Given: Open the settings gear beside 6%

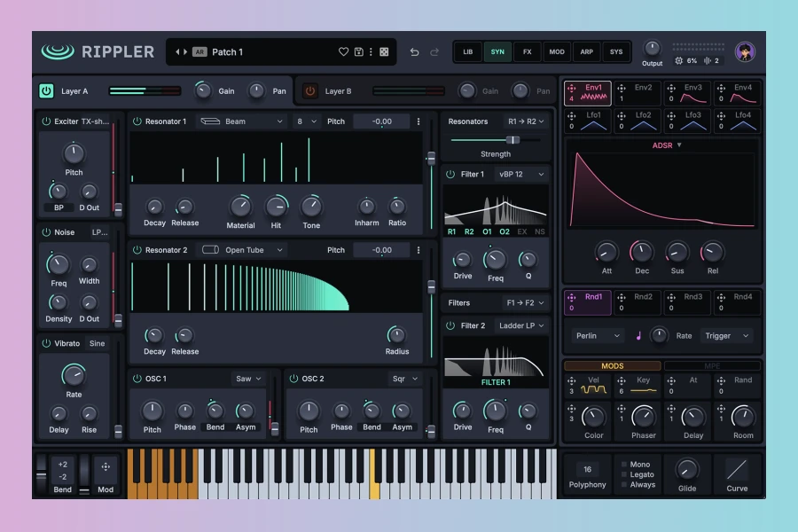Looking at the screenshot, I should pos(679,60).
